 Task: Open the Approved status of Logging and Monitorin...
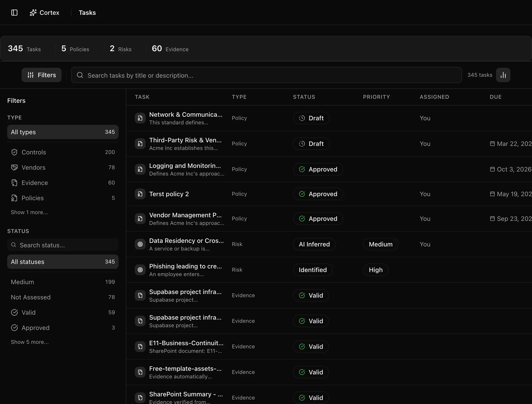coord(318,169)
